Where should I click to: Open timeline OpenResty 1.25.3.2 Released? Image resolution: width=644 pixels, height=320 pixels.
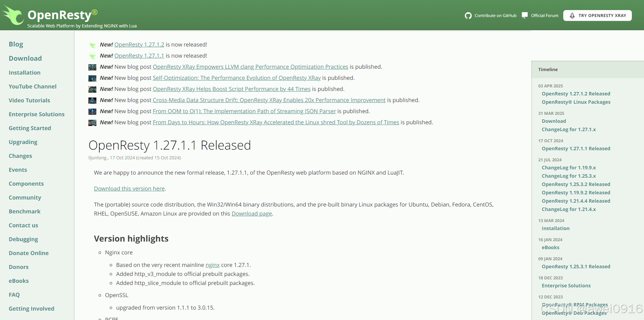[576, 184]
